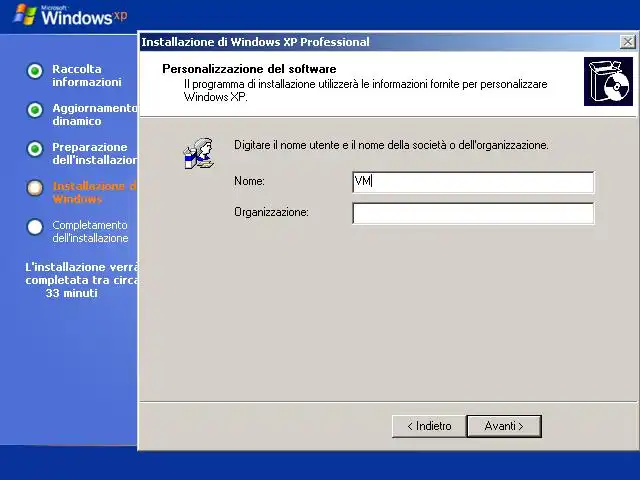This screenshot has width=640, height=480.
Task: Click the "Nome:" field label
Action: coord(249,181)
